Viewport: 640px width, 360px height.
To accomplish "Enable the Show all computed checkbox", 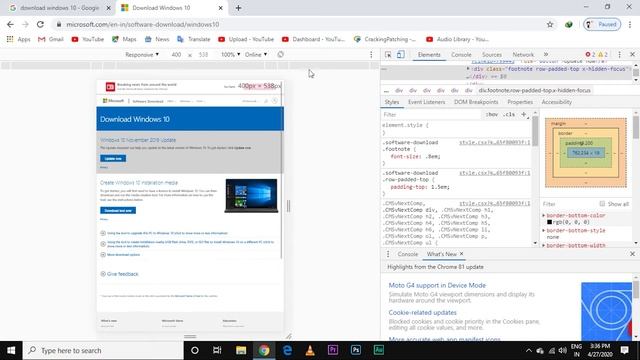I will (x=602, y=204).
